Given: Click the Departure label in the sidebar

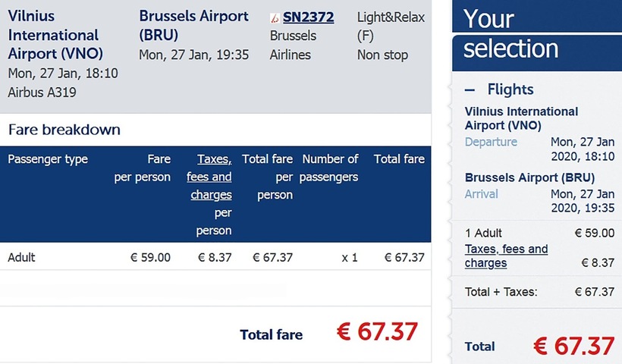Looking at the screenshot, I should point(491,142).
